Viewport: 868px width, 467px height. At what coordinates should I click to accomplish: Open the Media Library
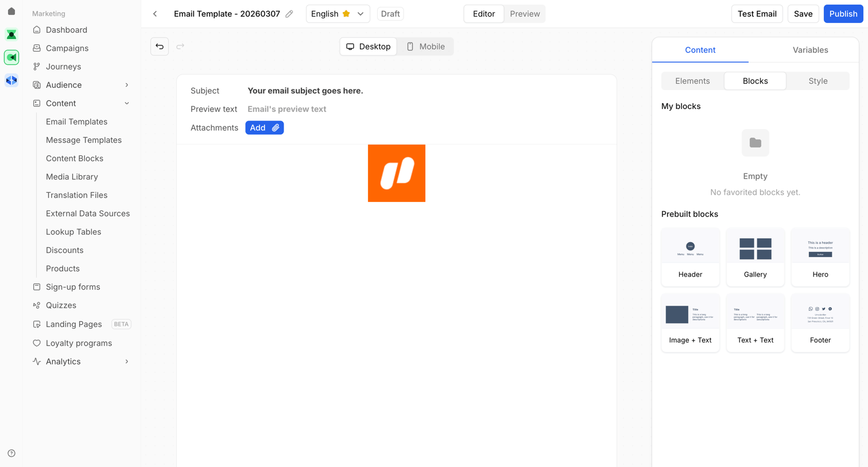[x=72, y=177]
